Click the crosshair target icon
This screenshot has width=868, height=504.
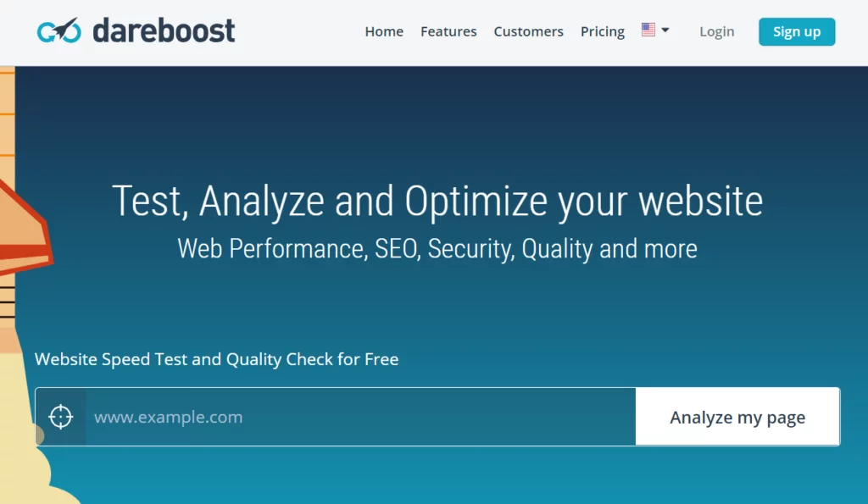(x=60, y=417)
